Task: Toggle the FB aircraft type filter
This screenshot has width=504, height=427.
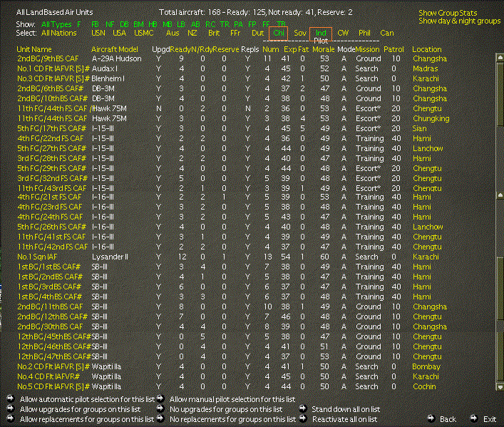Action: [95, 24]
